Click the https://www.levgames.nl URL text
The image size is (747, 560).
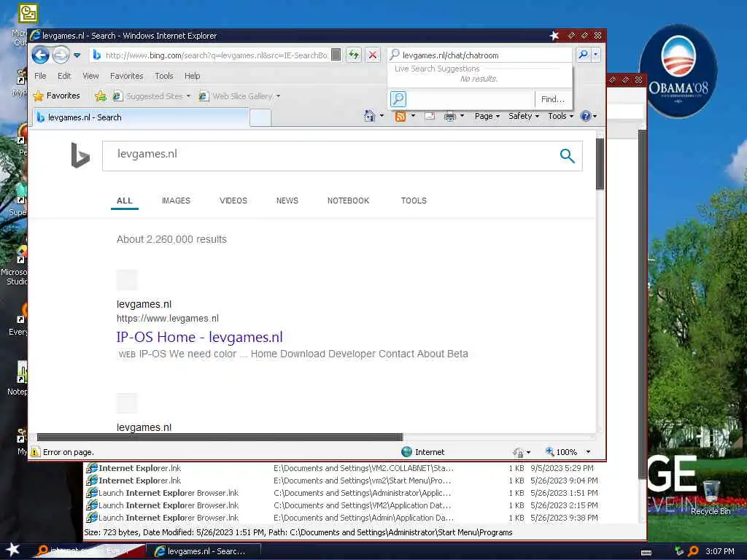coord(168,318)
